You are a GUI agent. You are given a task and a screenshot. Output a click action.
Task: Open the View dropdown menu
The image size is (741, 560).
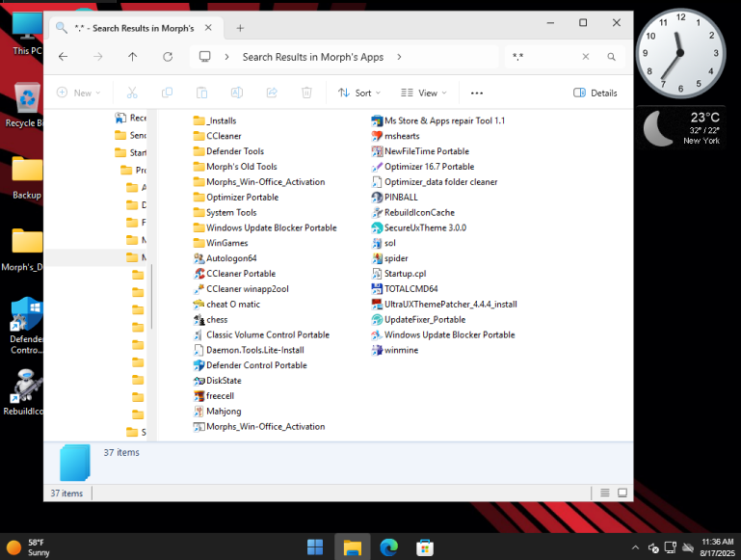click(x=423, y=93)
